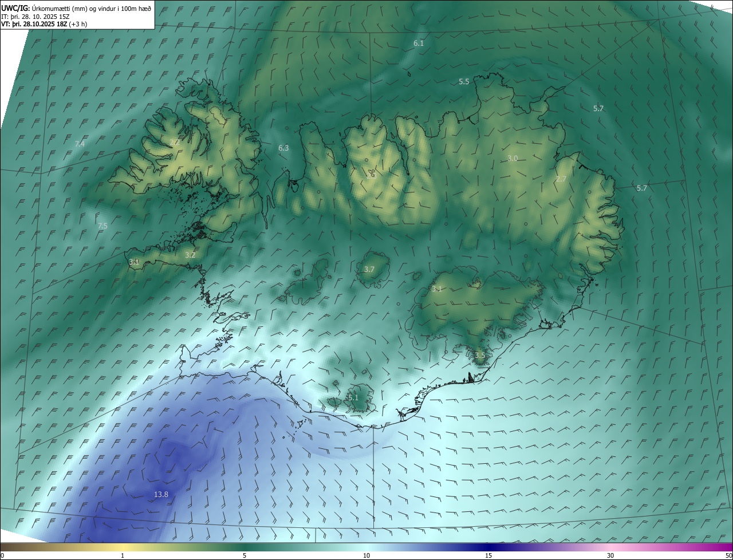The image size is (733, 560).
Task: Pick the dark navy color above the 15 tick
Action: point(488,547)
